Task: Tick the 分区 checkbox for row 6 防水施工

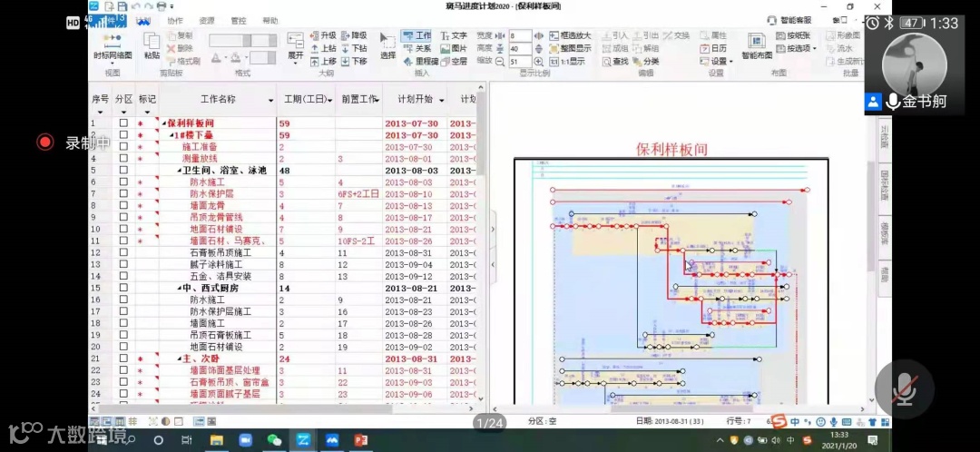Action: click(x=123, y=182)
